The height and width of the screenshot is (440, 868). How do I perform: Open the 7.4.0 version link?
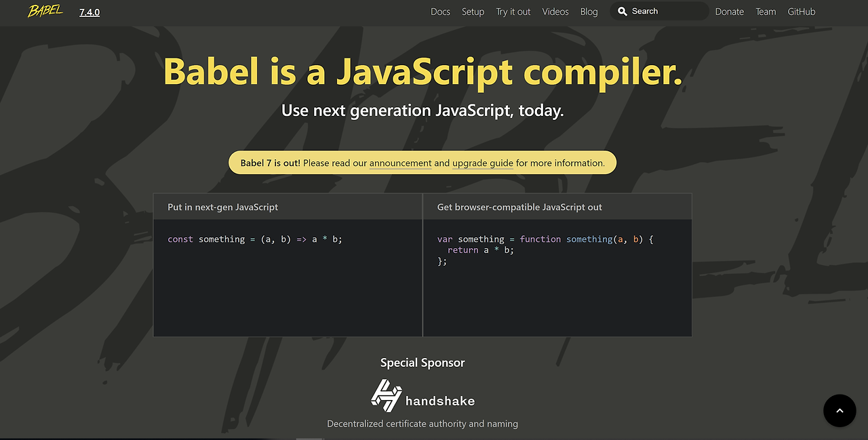pos(90,12)
